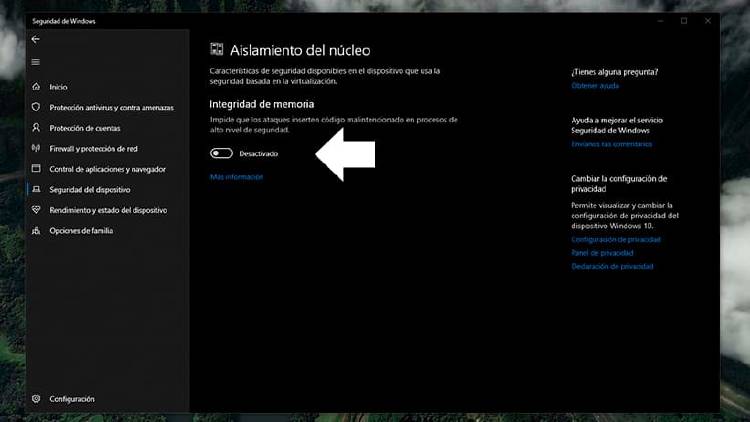The width and height of the screenshot is (750, 422).
Task: Open Inicio in the sidebar
Action: (58, 87)
